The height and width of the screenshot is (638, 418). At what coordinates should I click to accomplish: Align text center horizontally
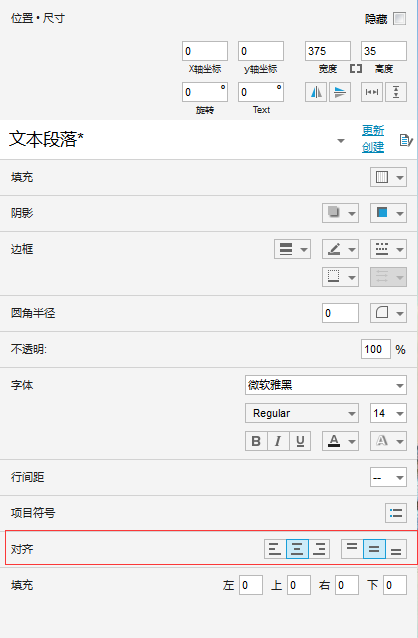[x=297, y=549]
